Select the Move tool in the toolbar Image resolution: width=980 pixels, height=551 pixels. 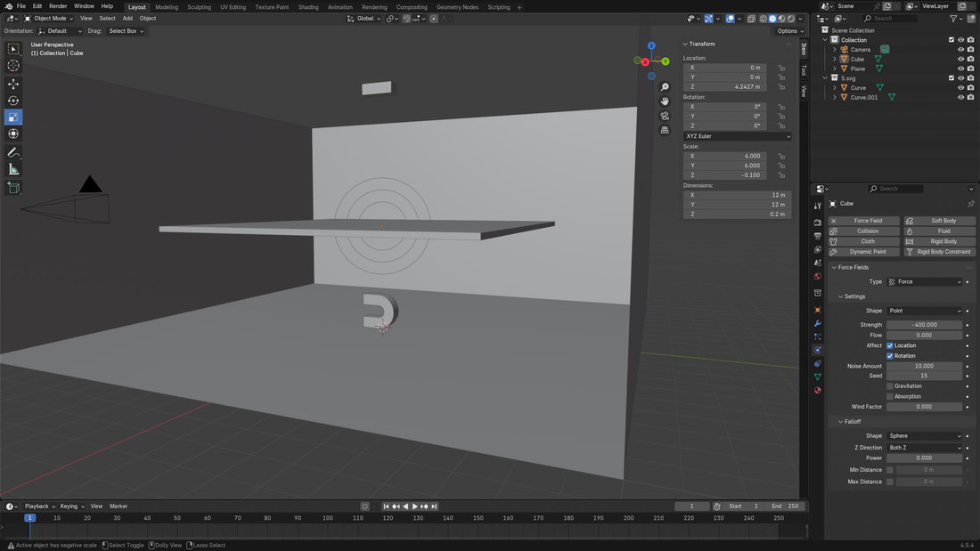(x=13, y=84)
